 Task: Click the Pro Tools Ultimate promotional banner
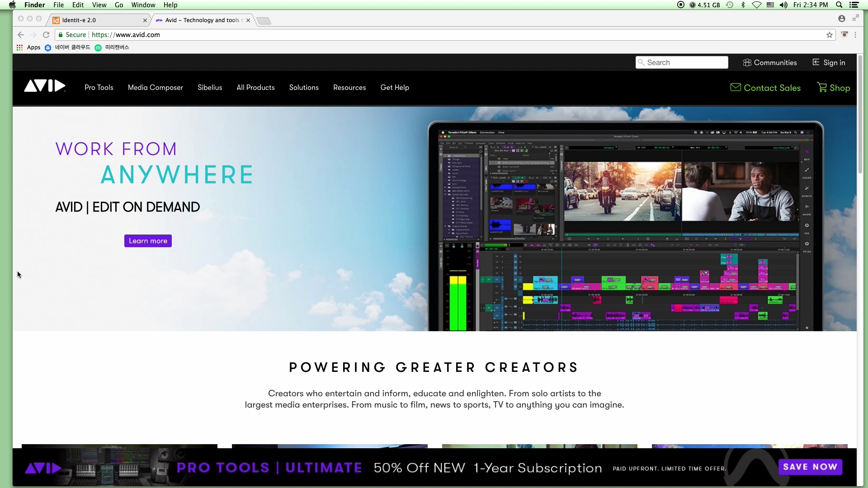(x=434, y=467)
